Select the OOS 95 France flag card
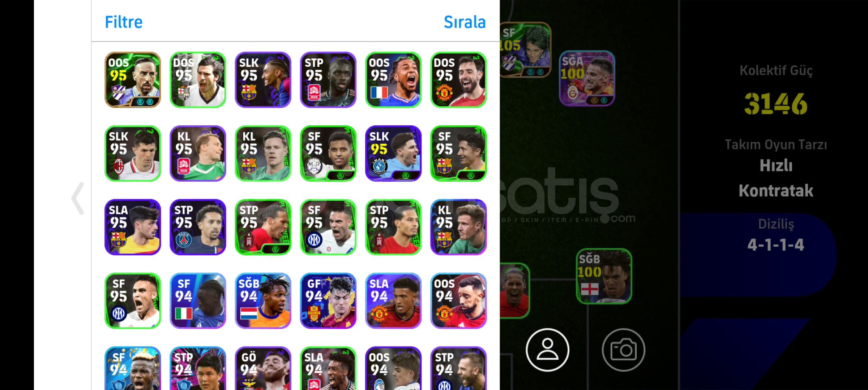Image resolution: width=868 pixels, height=390 pixels. pos(393,80)
